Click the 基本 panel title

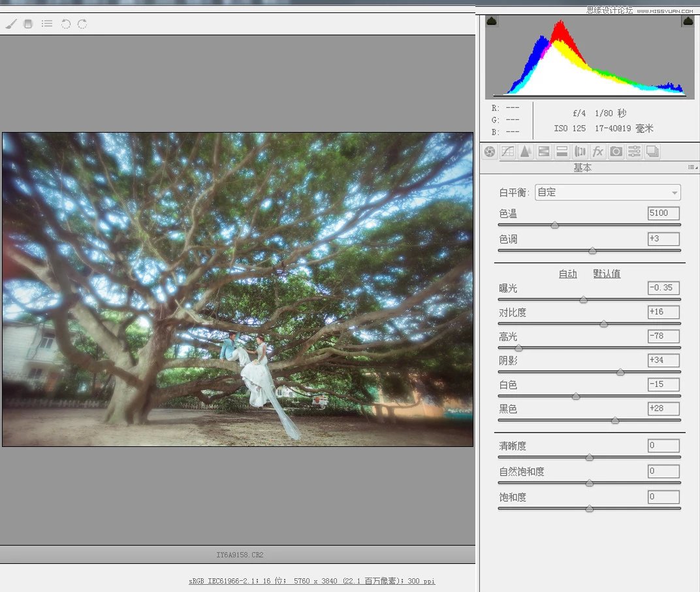582,167
